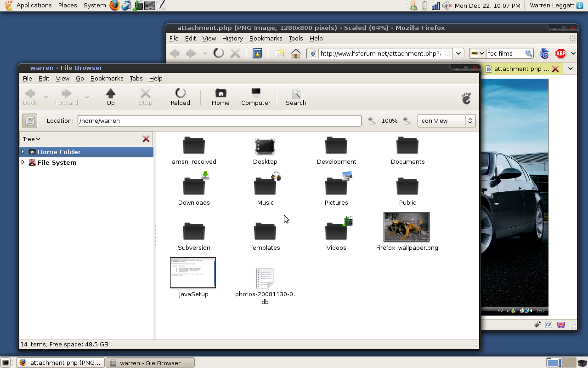Screen dimensions: 588x368
Task: Open the Tabs menu in File Browser
Action: 136,78
